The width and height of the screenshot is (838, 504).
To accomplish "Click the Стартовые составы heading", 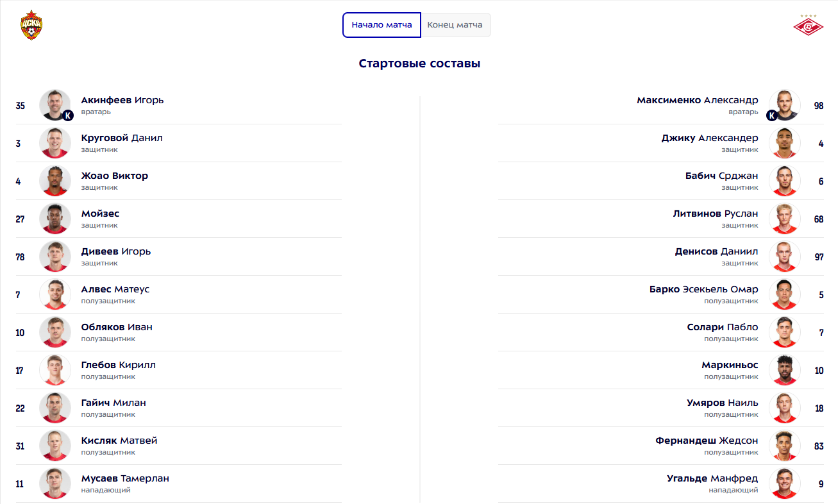I will (419, 63).
